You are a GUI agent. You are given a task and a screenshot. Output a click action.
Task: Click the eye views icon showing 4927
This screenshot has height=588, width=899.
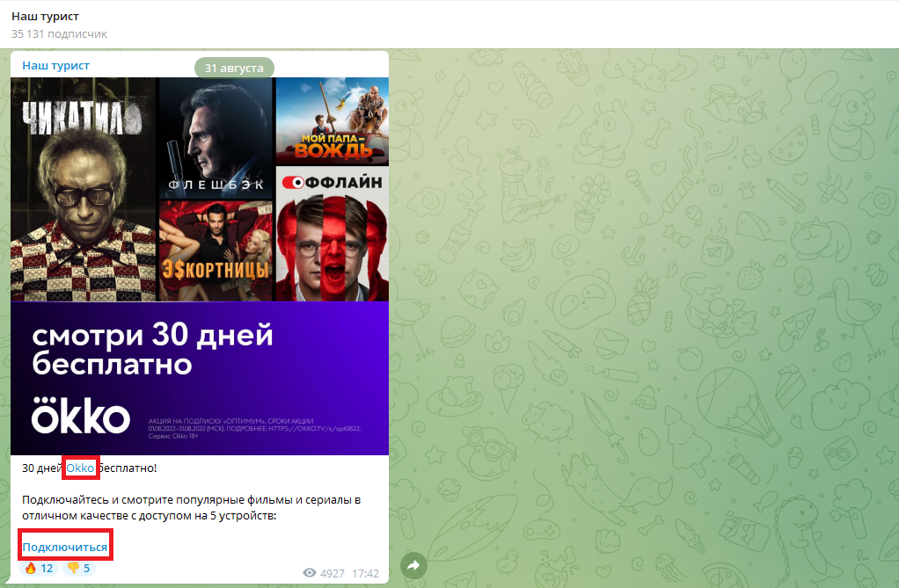click(310, 573)
